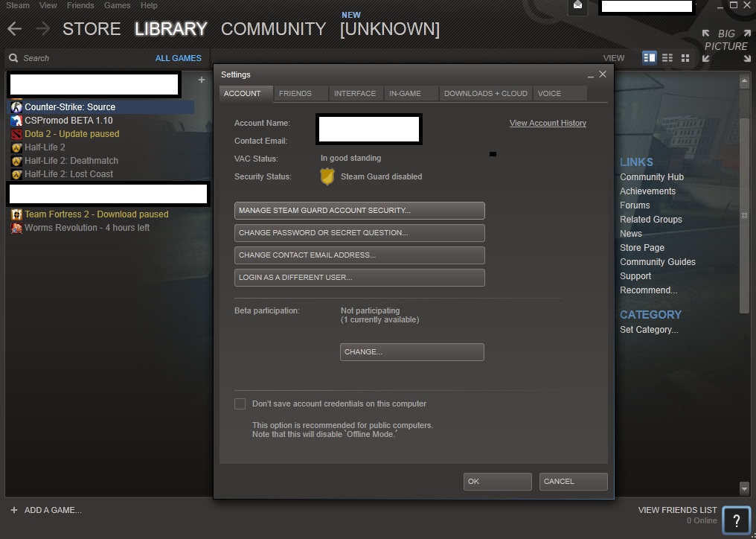
Task: Go to the STORE section
Action: click(x=92, y=29)
